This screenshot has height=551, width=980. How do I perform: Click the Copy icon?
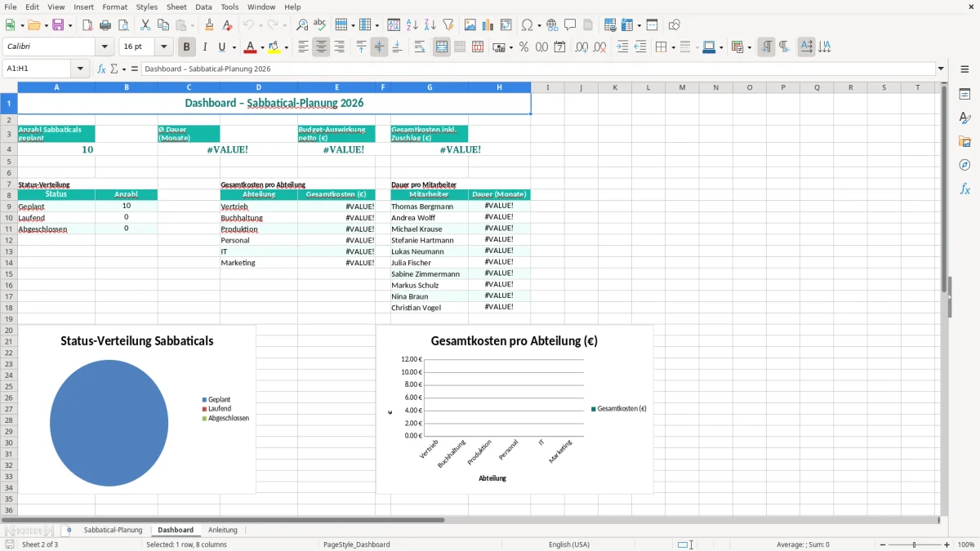pos(163,25)
